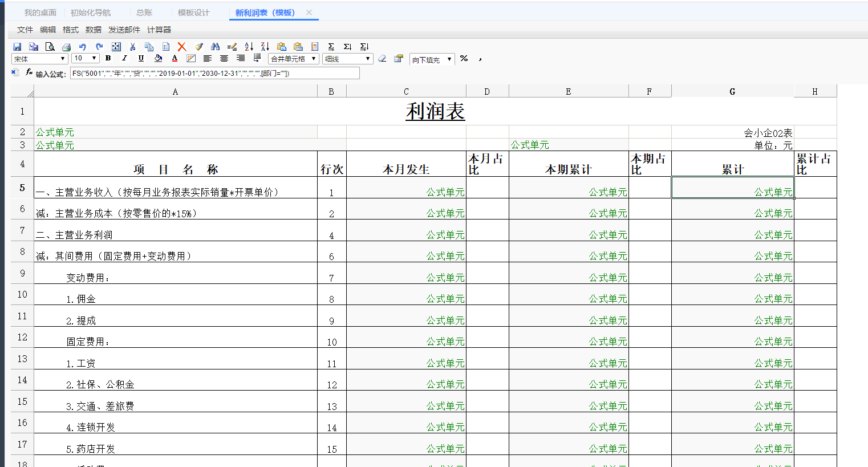Screen dimensions: 868x467
Task: Open the 格式 menu
Action: [x=71, y=30]
